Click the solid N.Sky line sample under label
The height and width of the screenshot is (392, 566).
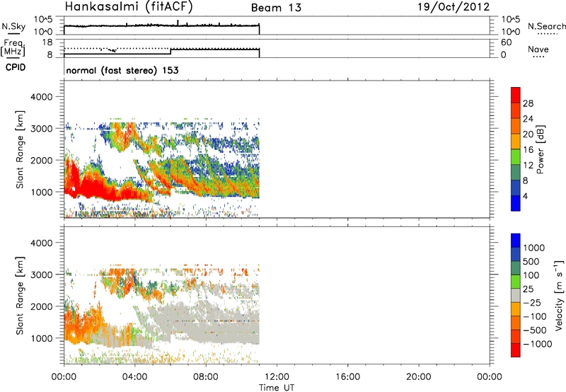click(13, 33)
